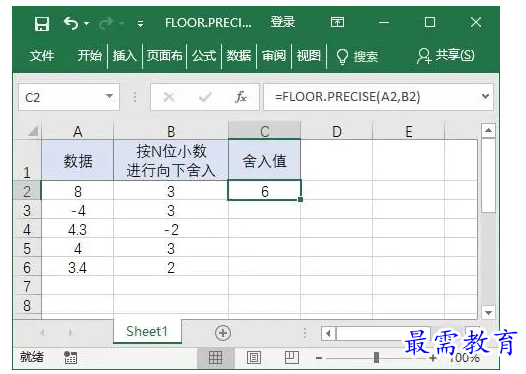Click the Save icon in title bar
The width and height of the screenshot is (526, 374).
tap(42, 24)
